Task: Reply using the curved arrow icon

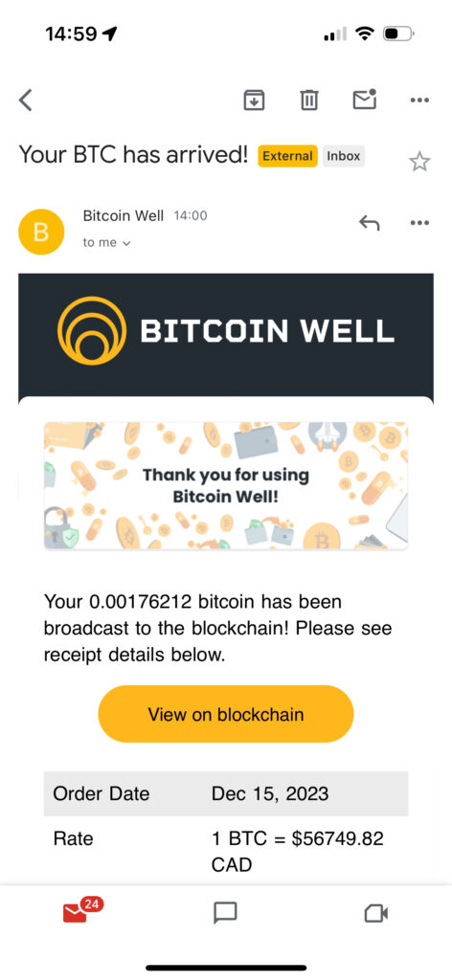Action: click(370, 222)
